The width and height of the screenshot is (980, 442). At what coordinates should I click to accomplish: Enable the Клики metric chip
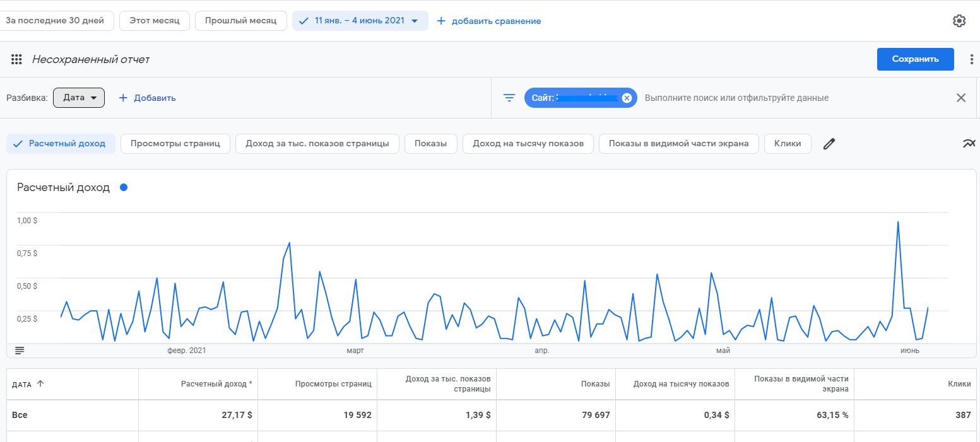(787, 144)
